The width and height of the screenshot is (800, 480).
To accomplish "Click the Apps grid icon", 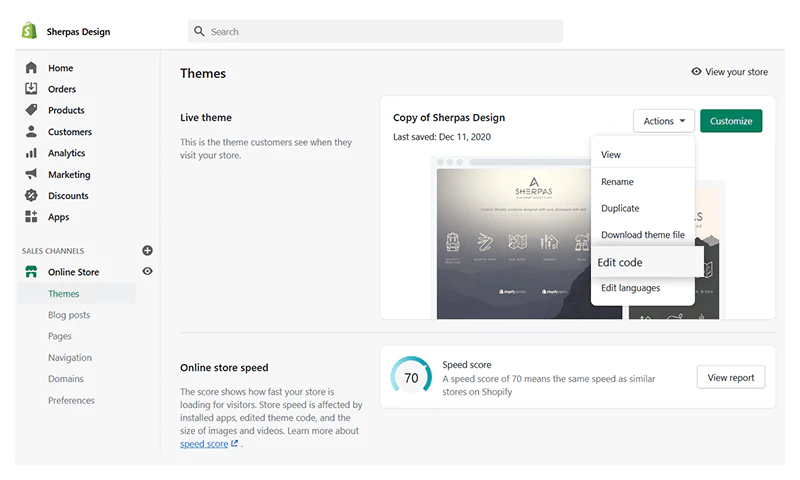I will (31, 216).
